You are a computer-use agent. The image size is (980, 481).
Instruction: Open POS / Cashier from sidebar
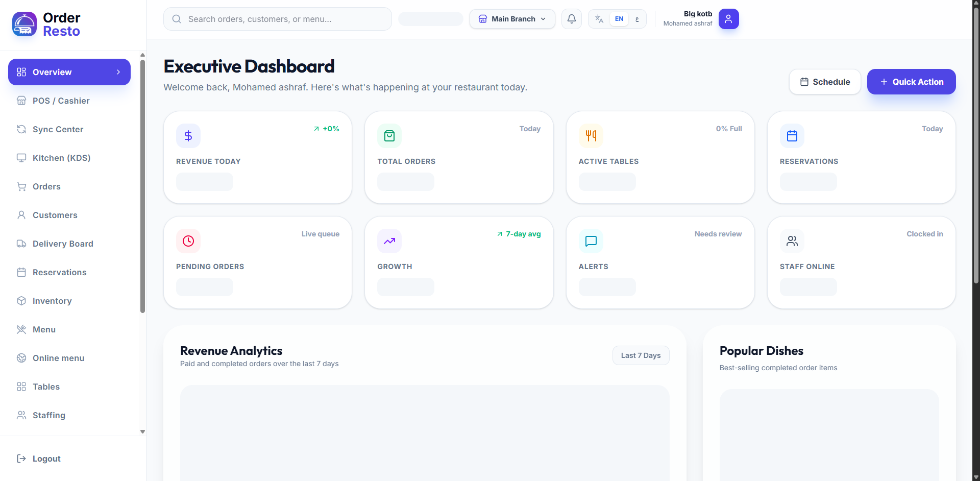click(x=69, y=101)
